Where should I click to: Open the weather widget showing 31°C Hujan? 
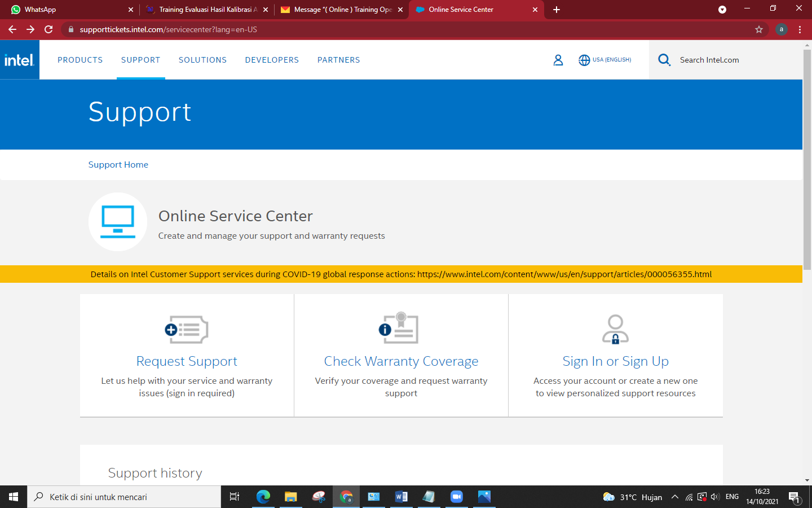[632, 497]
